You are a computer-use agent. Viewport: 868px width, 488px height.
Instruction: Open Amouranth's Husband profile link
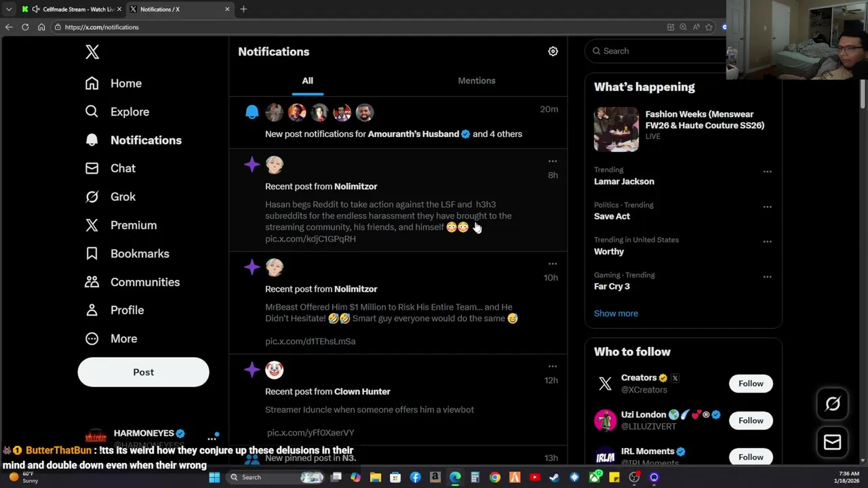pos(413,134)
